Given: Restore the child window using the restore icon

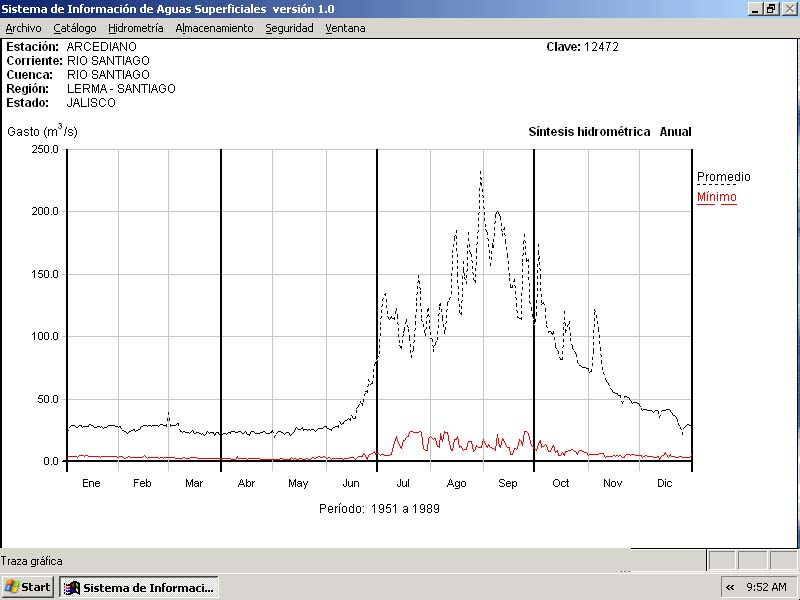Looking at the screenshot, I should point(771,9).
